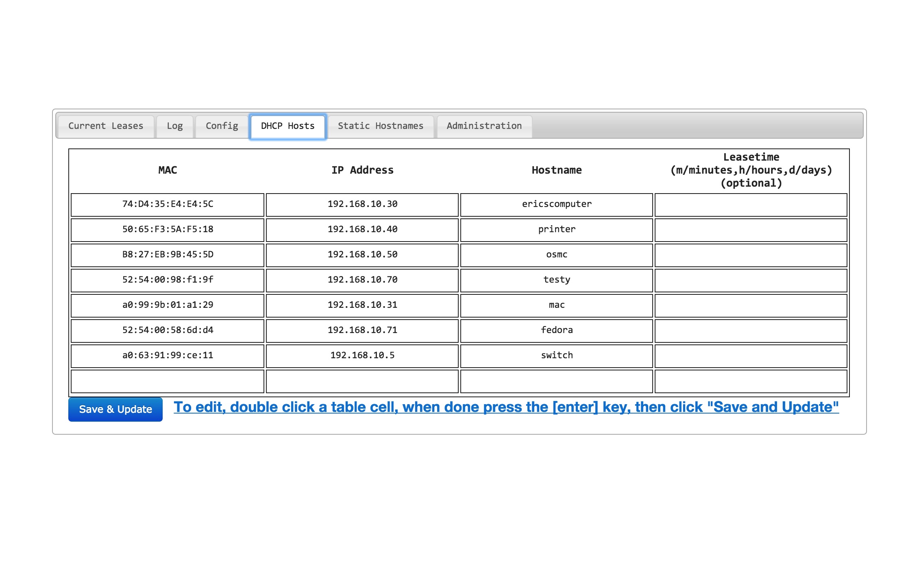Switch to the Current Leases tab
Viewport: 919px width, 588px height.
(x=105, y=126)
